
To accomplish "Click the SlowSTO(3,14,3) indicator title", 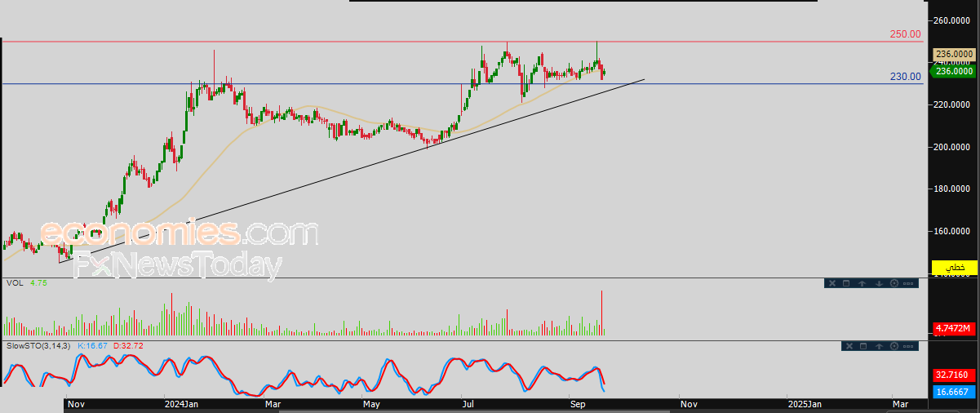I will pos(38,346).
